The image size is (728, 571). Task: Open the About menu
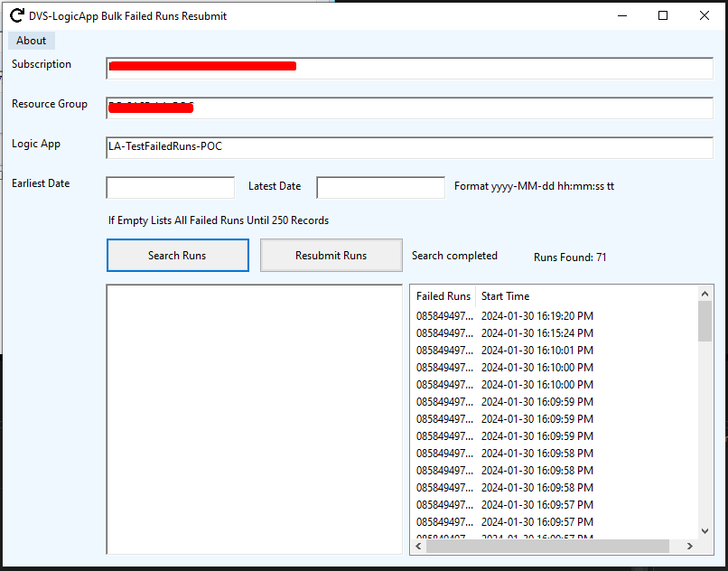[32, 41]
